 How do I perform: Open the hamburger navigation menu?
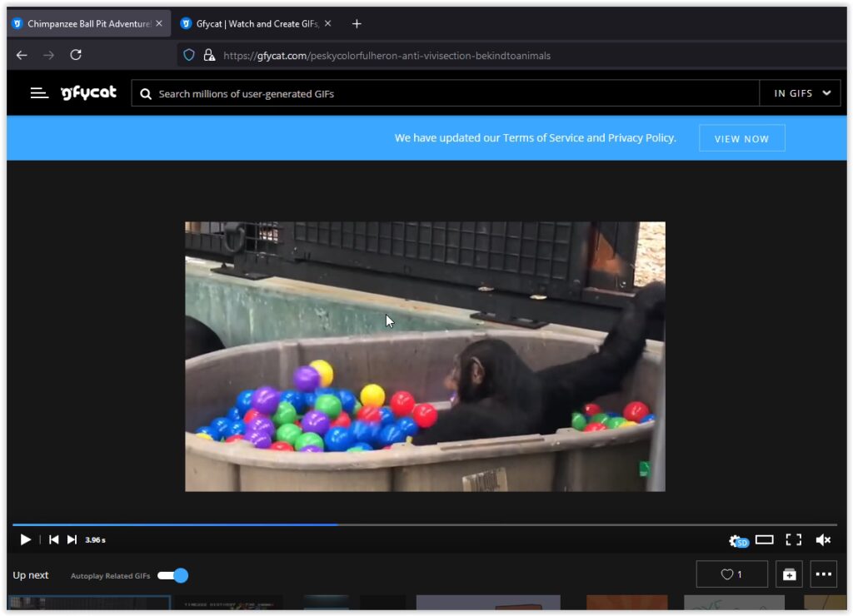click(x=39, y=93)
